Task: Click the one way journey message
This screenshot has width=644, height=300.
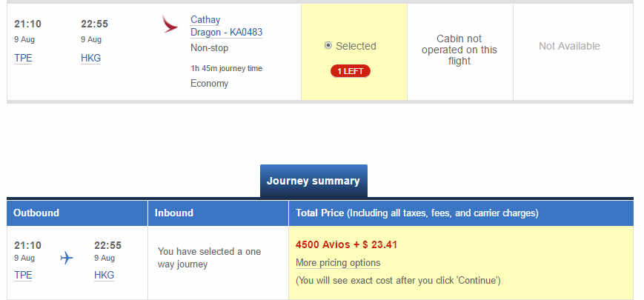Action: click(x=210, y=258)
